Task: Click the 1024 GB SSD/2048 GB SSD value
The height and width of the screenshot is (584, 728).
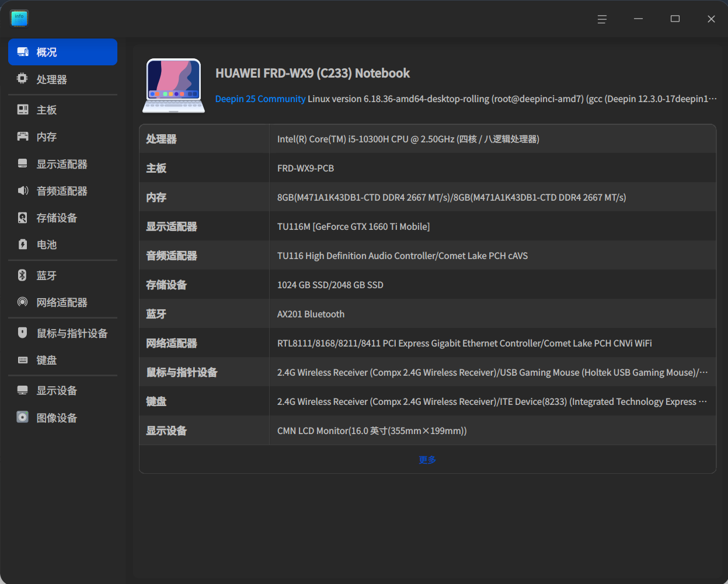Action: [x=330, y=285]
